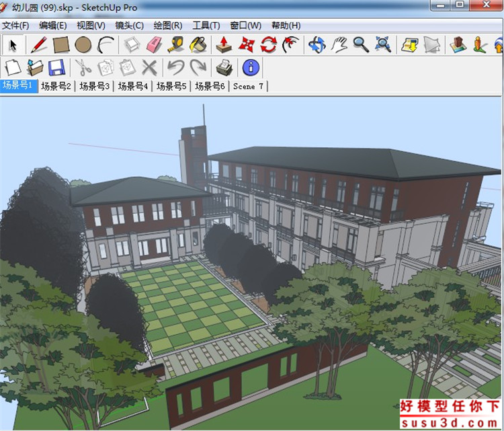Select the Circle drawing tool
The width and height of the screenshot is (504, 431).
[x=83, y=44]
